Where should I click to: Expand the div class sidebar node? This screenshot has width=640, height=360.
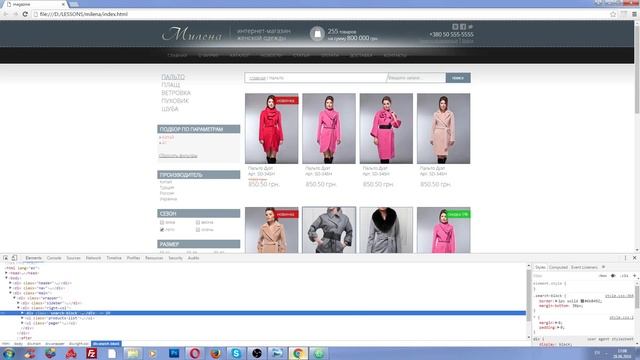(x=18, y=303)
